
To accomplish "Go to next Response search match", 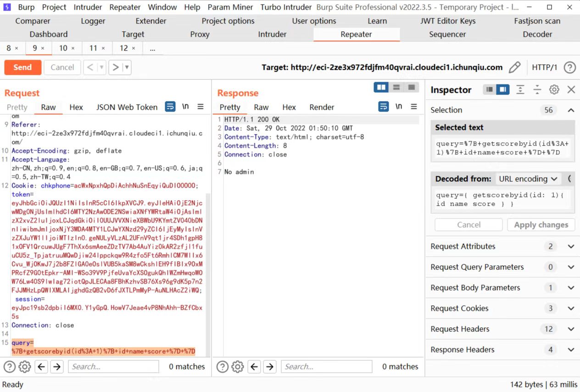I will click(270, 366).
